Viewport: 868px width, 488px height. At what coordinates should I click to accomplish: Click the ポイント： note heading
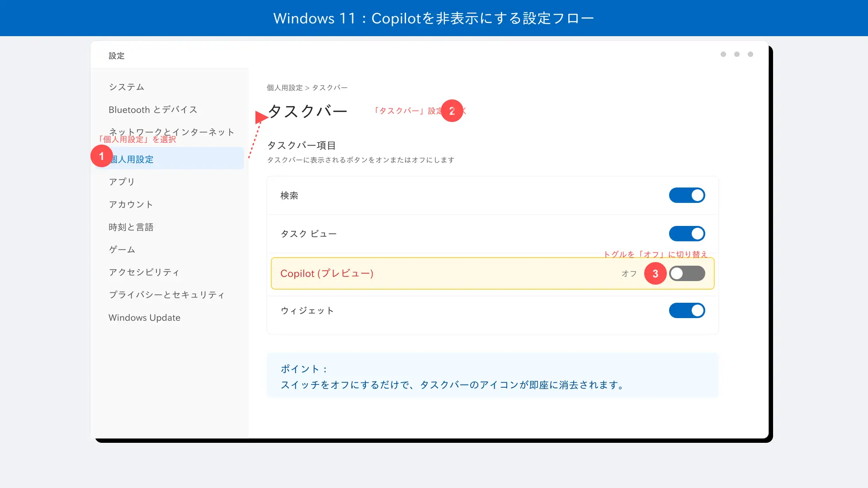point(304,369)
